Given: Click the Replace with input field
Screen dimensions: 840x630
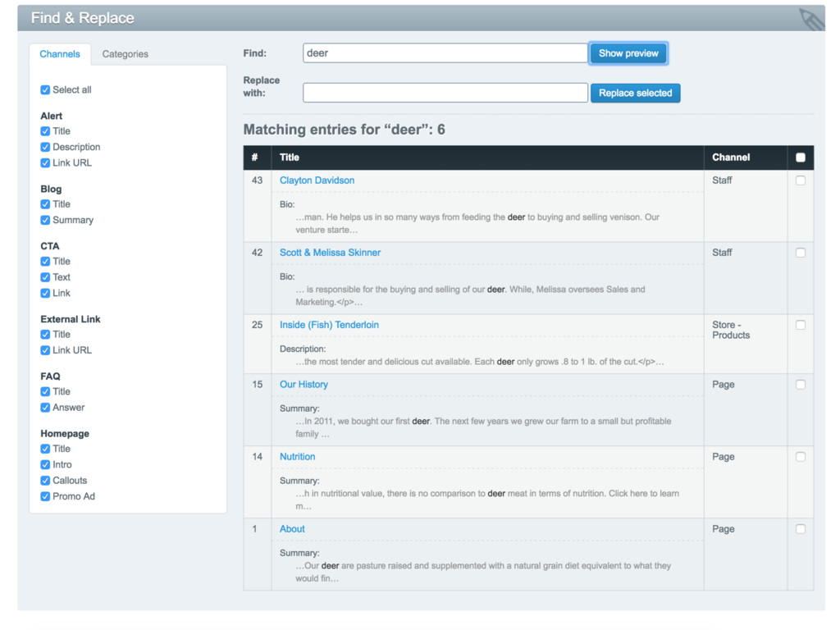Looking at the screenshot, I should click(445, 94).
